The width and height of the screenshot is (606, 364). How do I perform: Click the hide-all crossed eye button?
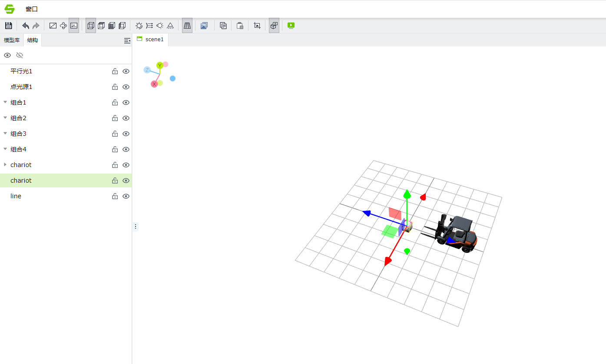click(x=20, y=55)
